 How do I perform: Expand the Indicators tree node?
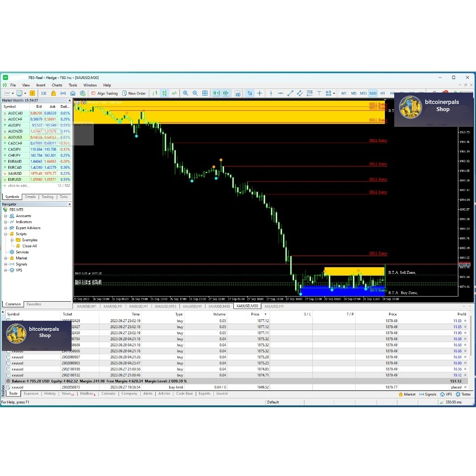tap(6, 222)
